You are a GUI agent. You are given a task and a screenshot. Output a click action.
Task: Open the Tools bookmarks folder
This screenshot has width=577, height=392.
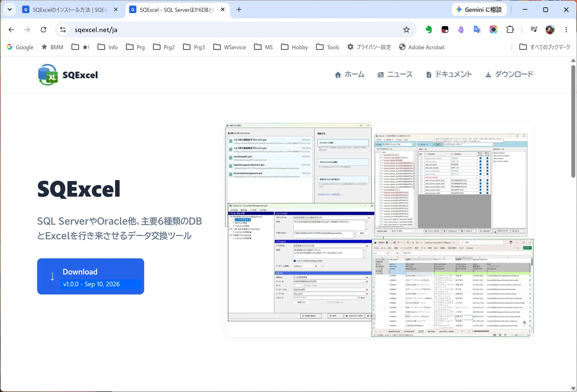tap(327, 47)
